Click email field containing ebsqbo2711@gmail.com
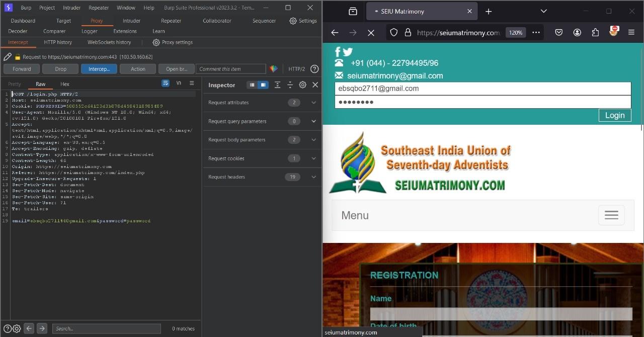This screenshot has width=644, height=337. tap(483, 89)
